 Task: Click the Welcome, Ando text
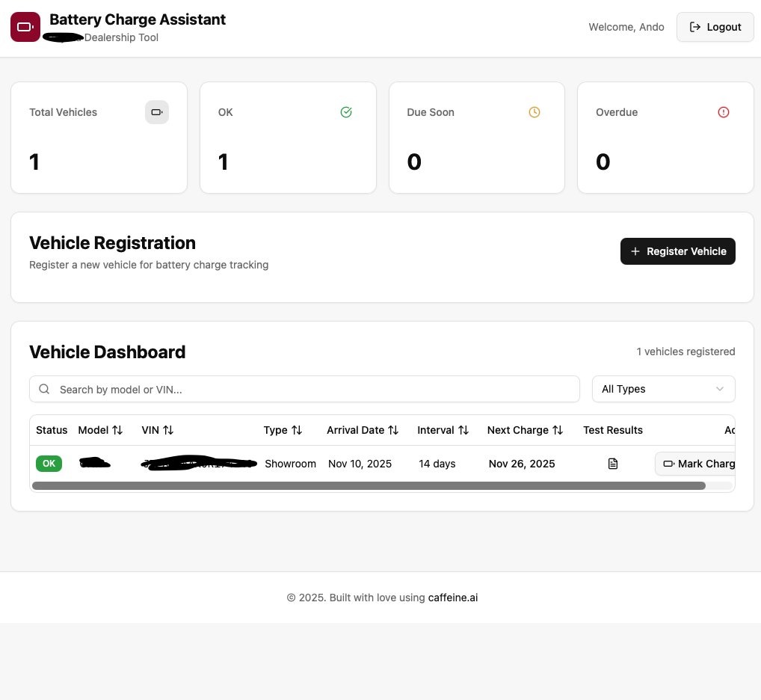click(x=626, y=27)
